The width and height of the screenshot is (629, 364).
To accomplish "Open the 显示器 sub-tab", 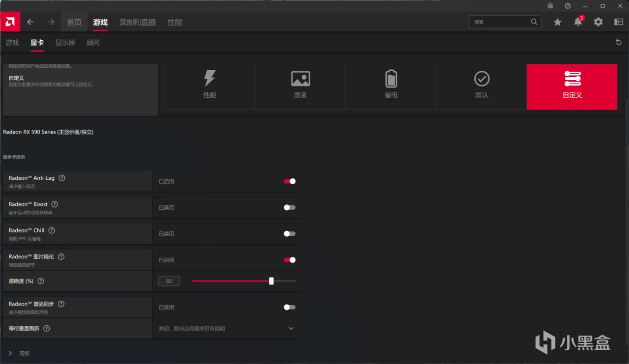I will click(65, 43).
